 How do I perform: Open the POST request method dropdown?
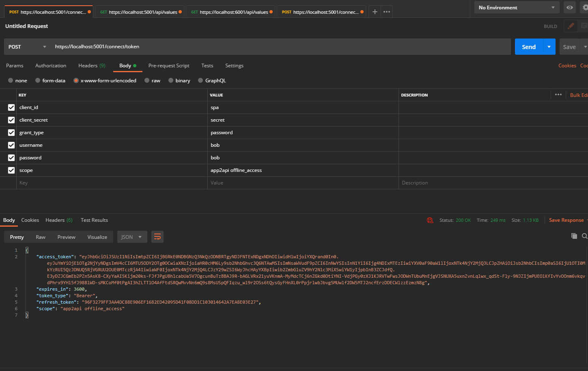point(27,46)
